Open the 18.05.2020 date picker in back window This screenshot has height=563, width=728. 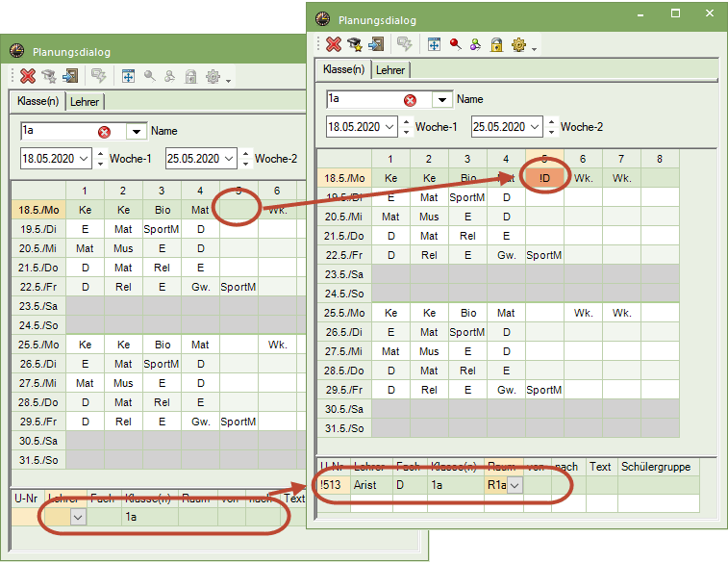point(84,159)
